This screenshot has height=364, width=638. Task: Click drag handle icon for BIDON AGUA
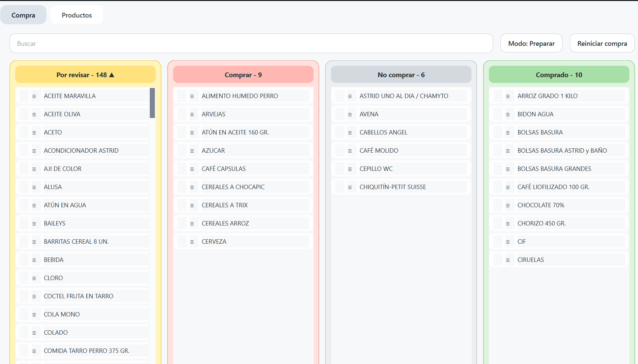(508, 115)
